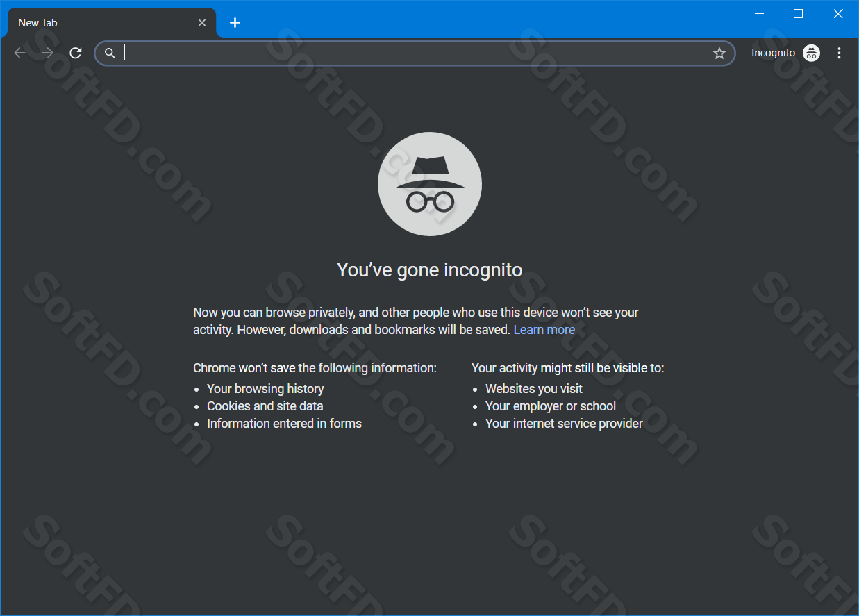The image size is (859, 616).
Task: Click the large incognito hat-and-glasses logo
Action: 430,184
